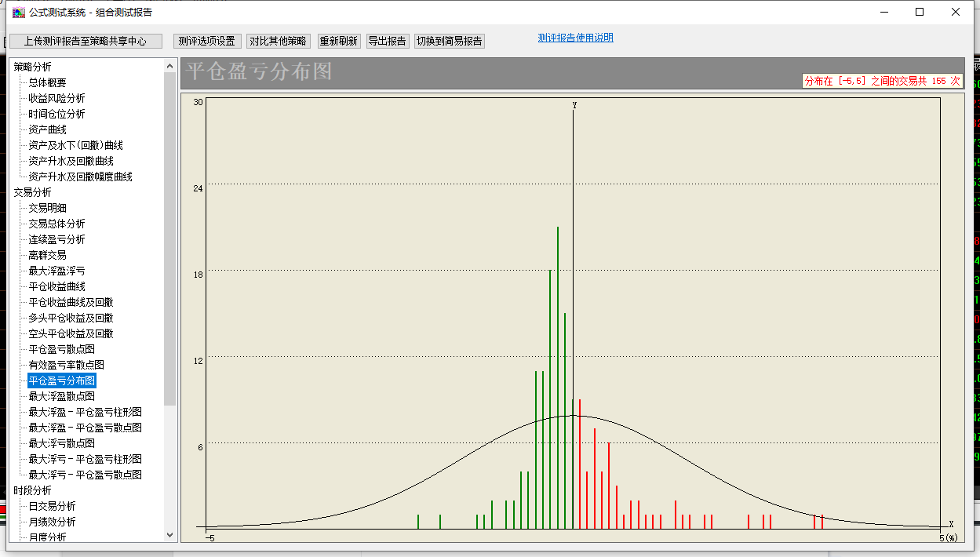Open 有效盈亏率散点图
This screenshot has height=557, width=980.
(x=67, y=365)
